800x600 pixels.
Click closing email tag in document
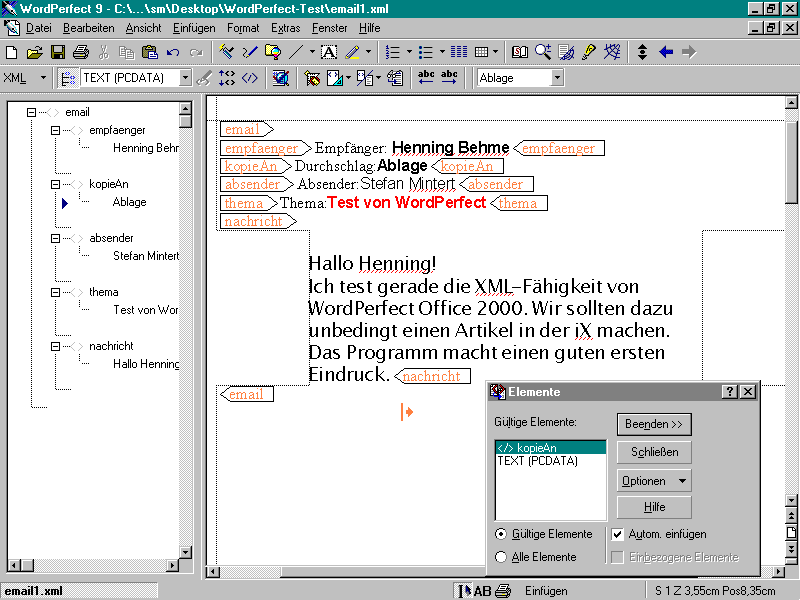247,394
